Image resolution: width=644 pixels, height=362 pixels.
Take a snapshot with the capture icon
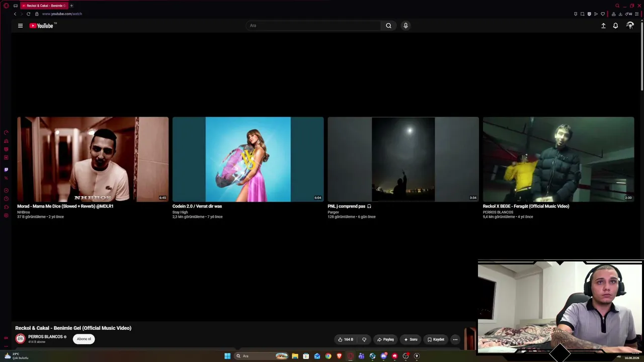click(x=583, y=14)
